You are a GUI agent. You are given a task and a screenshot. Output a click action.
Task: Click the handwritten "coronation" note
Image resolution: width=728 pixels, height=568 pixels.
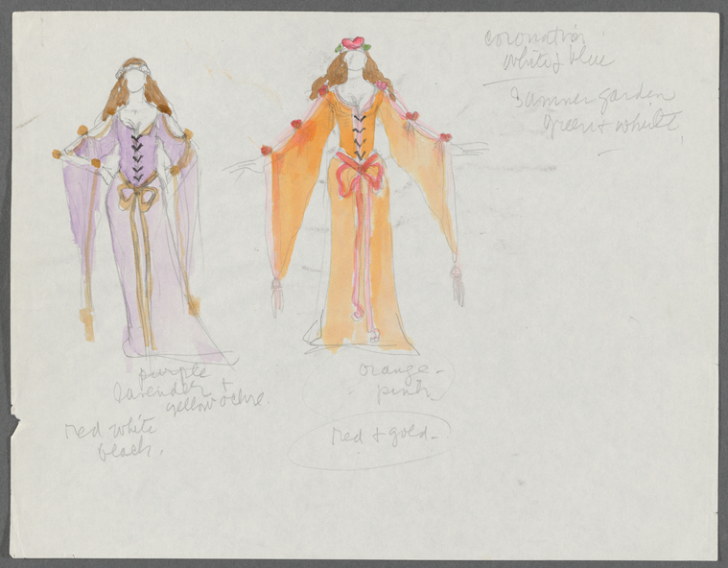point(535,38)
